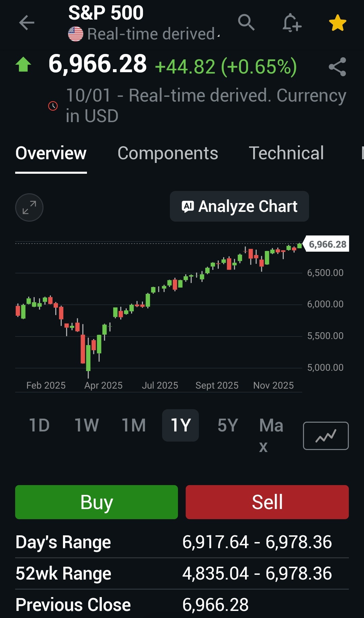Screen dimensions: 364x618
Task: Expand chart to fullscreen
Action: point(29,207)
